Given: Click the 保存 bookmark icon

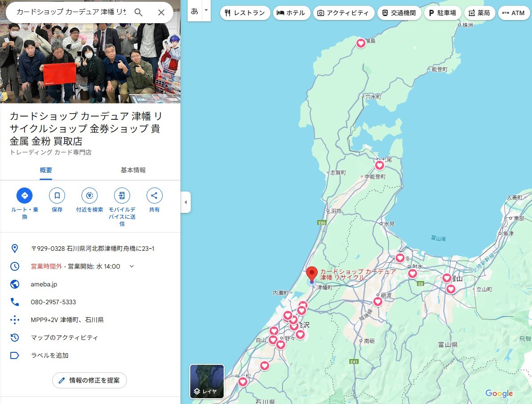Looking at the screenshot, I should click(x=57, y=196).
